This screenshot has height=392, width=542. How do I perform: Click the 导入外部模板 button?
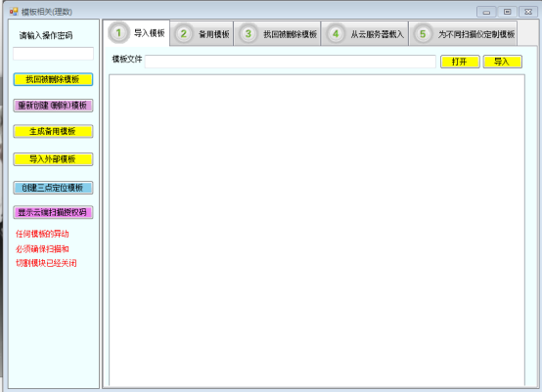pos(53,159)
